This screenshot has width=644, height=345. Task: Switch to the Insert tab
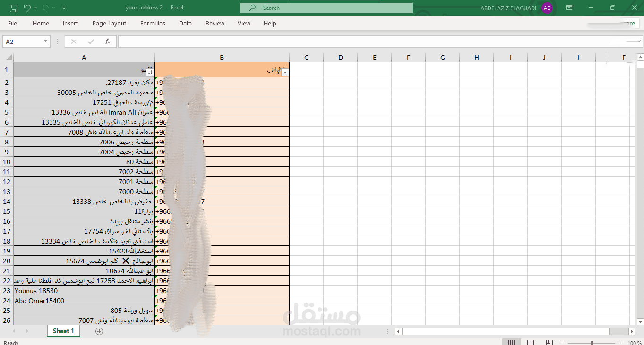point(70,24)
